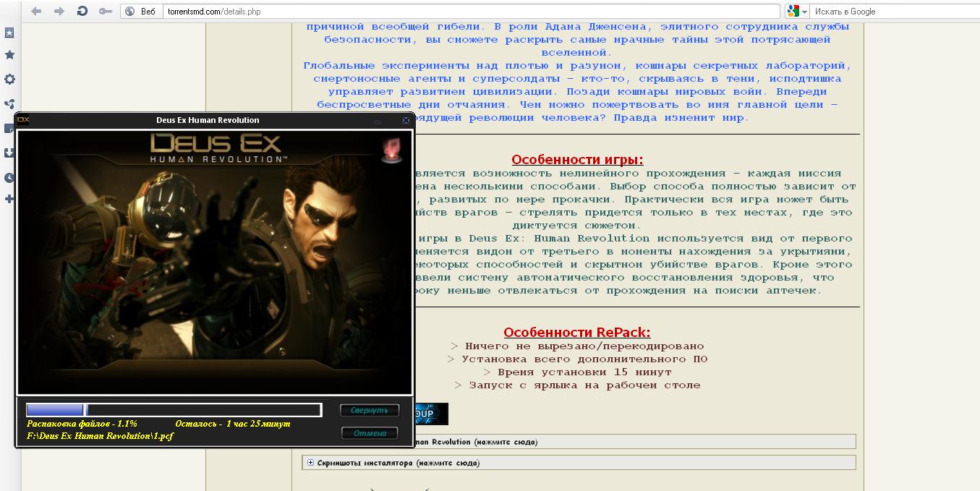
Task: Close the Deus Ex installer window
Action: [x=406, y=121]
